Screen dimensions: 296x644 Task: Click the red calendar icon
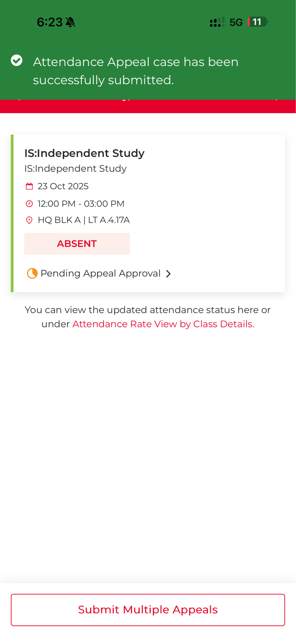(29, 186)
